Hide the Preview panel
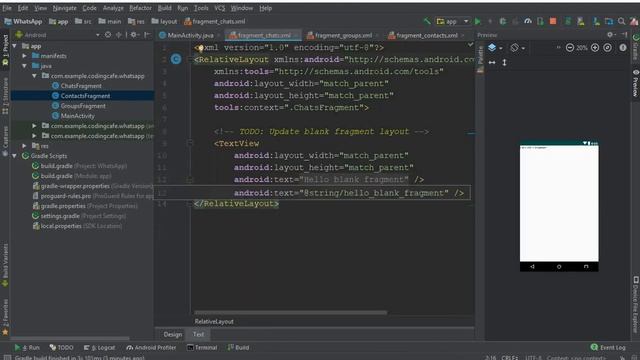 pos(624,35)
